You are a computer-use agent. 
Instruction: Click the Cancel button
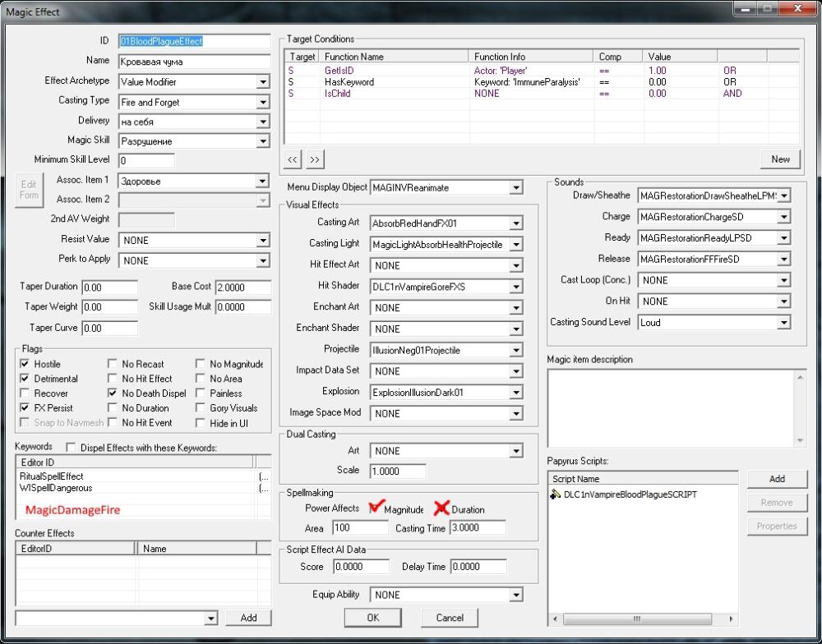tap(450, 618)
